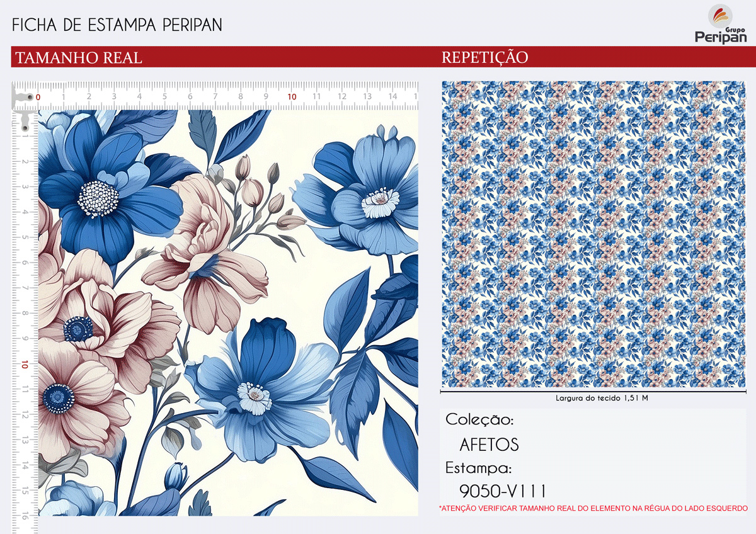Select the REPETIÇÃO header
Image resolution: width=756 pixels, height=534 pixels.
[485, 58]
